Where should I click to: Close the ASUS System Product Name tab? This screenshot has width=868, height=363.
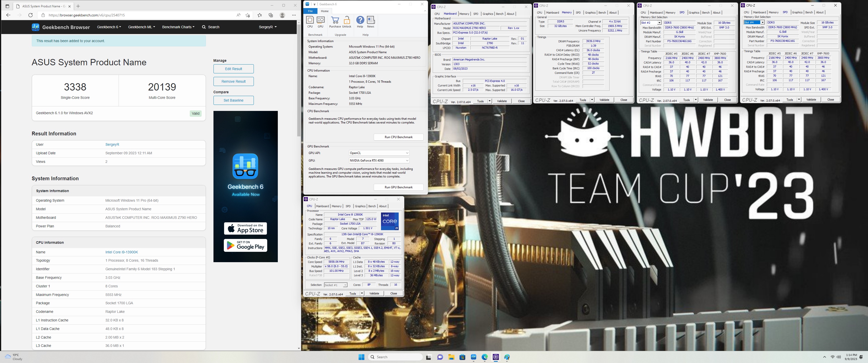tap(70, 6)
